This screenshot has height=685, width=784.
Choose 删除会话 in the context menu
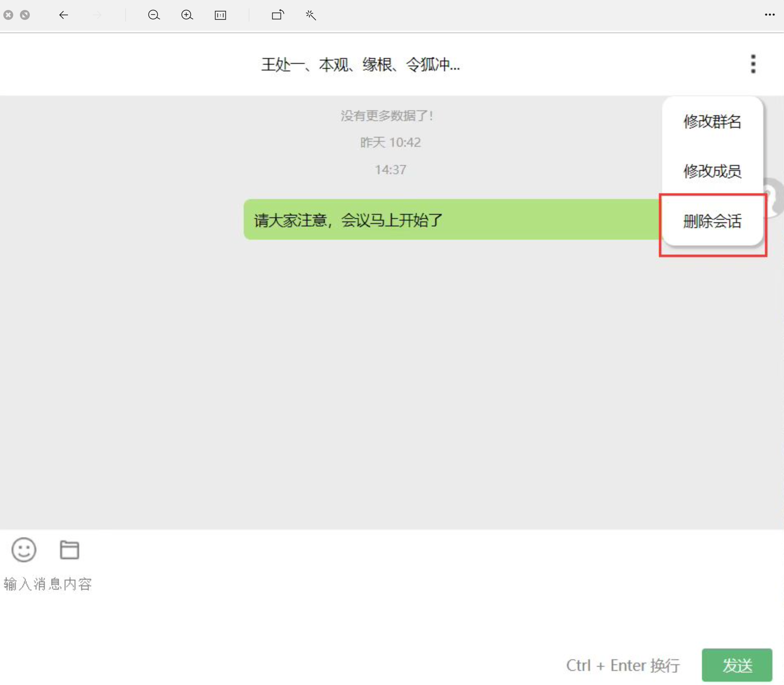pyautogui.click(x=711, y=222)
